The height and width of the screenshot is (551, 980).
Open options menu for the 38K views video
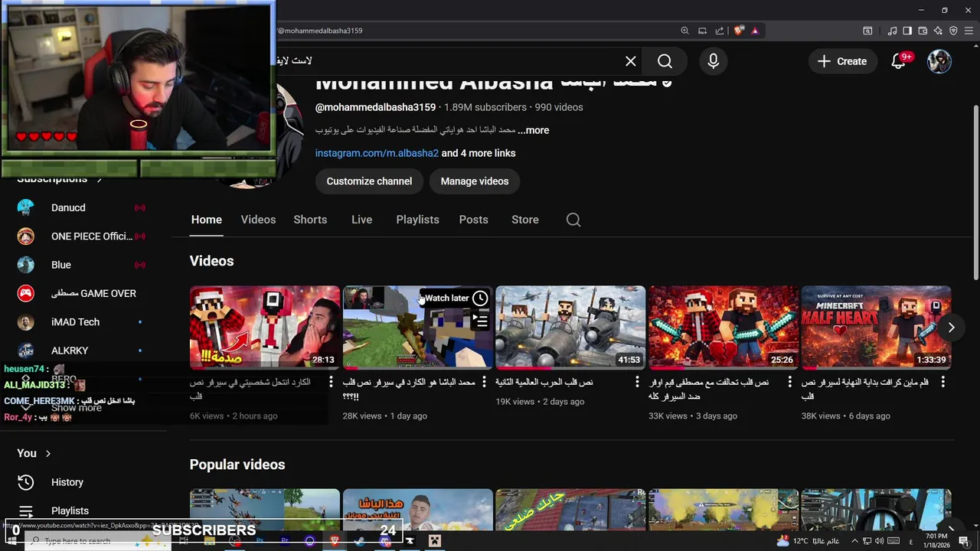pyautogui.click(x=943, y=382)
